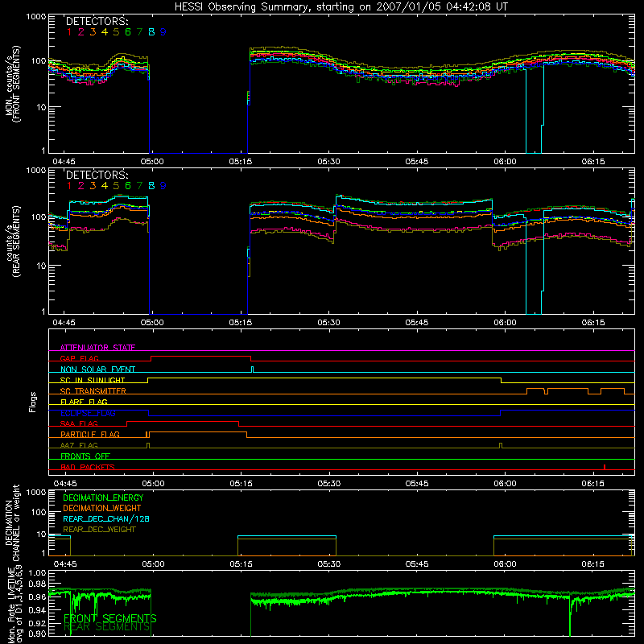Select cyan detector 8 in front segments legend
644x644 pixels.
coord(151,32)
